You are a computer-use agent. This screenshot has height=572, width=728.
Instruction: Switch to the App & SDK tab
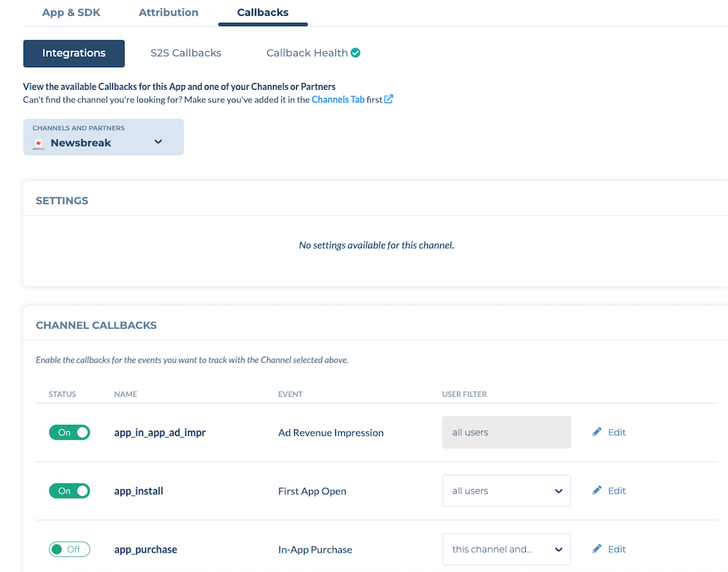71,13
